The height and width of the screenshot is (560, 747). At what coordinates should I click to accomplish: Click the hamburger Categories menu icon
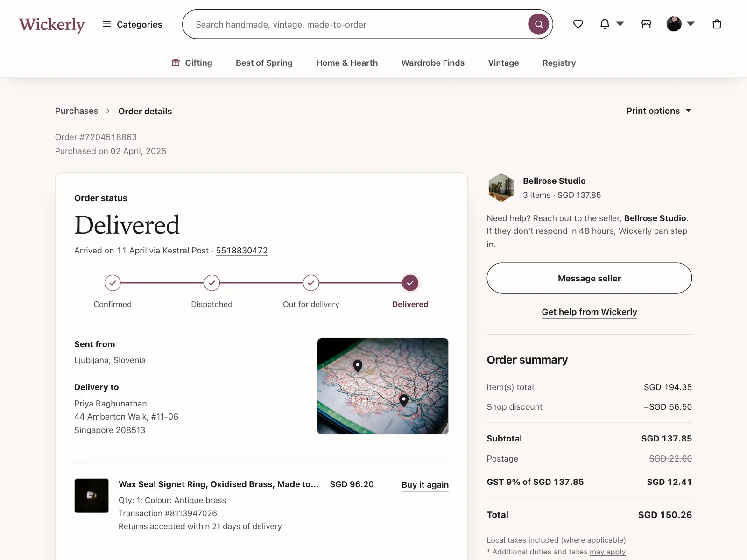coord(107,24)
